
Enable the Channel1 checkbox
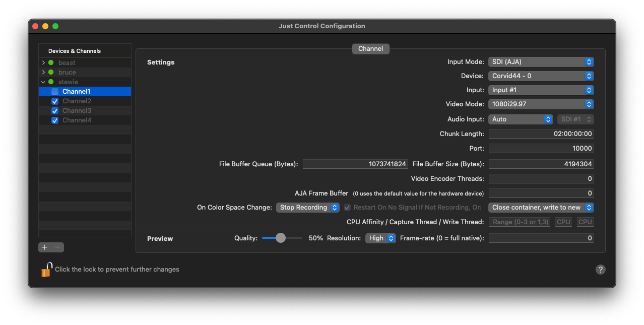55,92
